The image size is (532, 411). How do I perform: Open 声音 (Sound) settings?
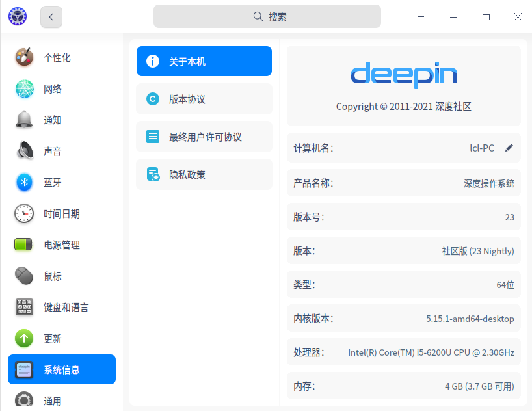57,151
